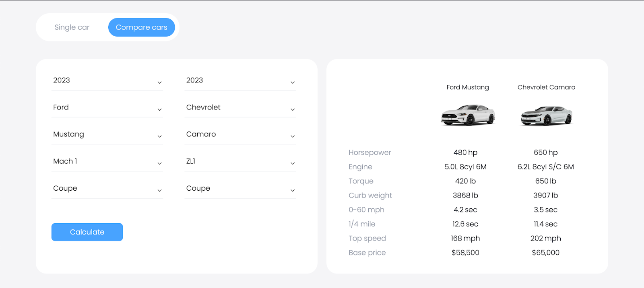Open the second car's year dropdown
The image size is (644, 288).
240,80
